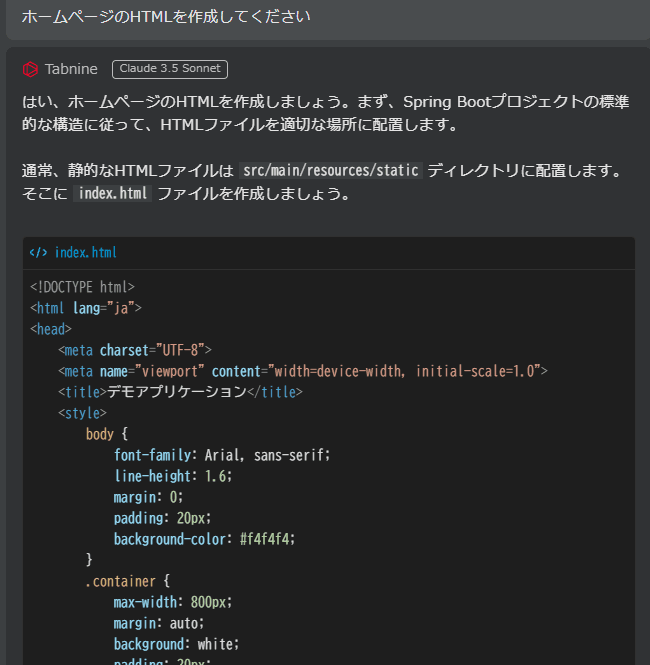The width and height of the screenshot is (650, 665).
Task: Click the Tabnine name label
Action: coord(71,69)
